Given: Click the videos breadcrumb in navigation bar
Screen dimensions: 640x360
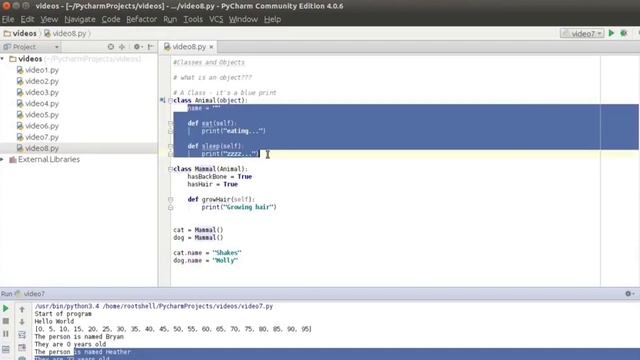Looking at the screenshot, I should click(20, 33).
